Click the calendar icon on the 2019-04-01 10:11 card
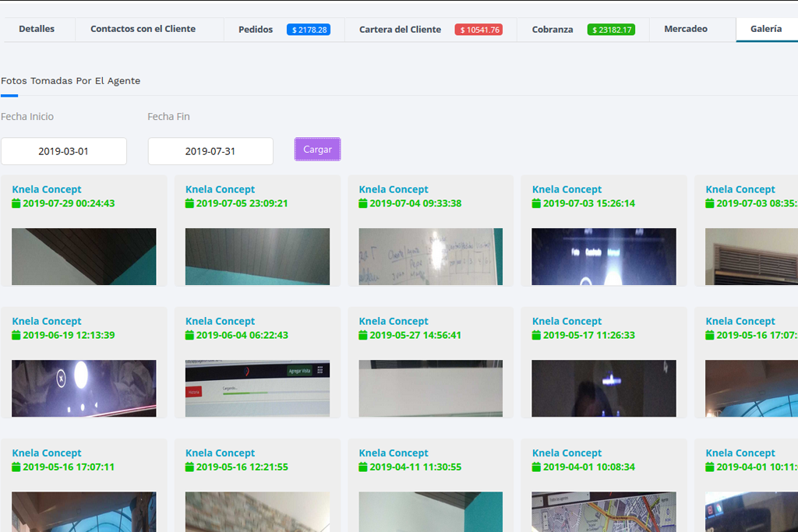The image size is (798, 532). [710, 467]
